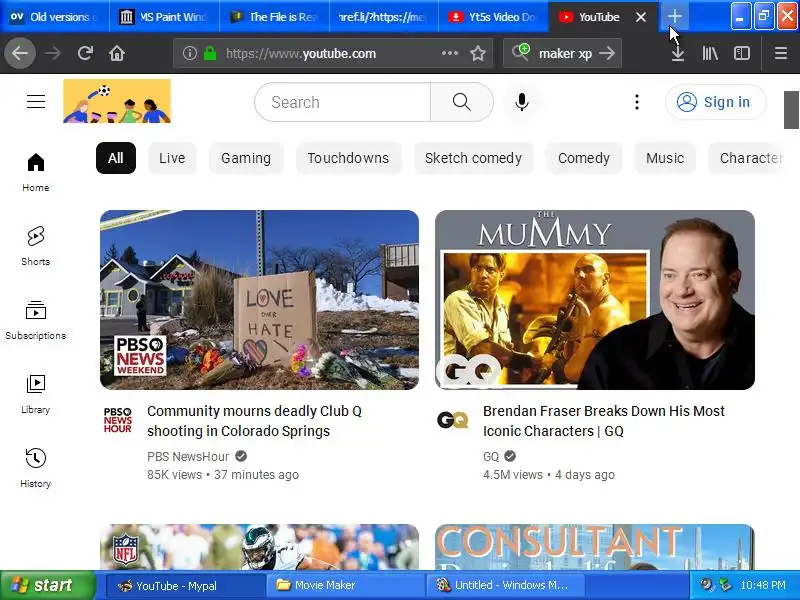Viewport: 800px width, 600px height.
Task: Click the green padlock security icon
Action: [x=210, y=53]
